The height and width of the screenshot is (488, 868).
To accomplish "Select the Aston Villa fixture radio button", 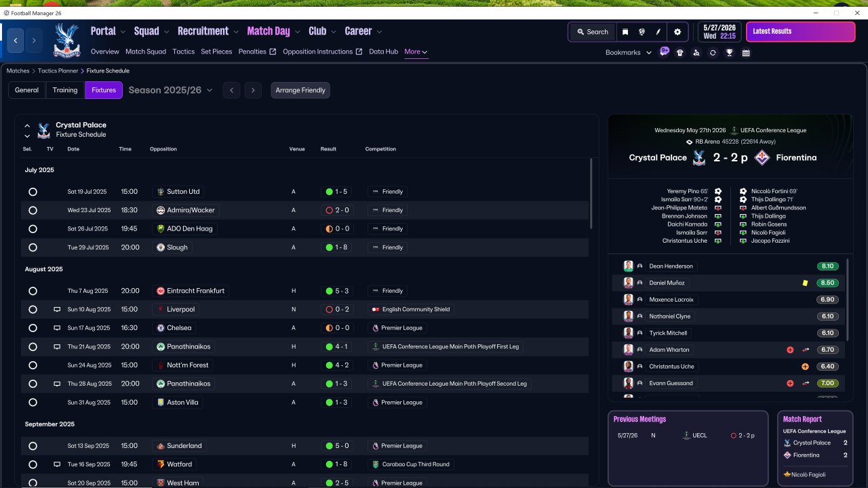I will pyautogui.click(x=33, y=403).
